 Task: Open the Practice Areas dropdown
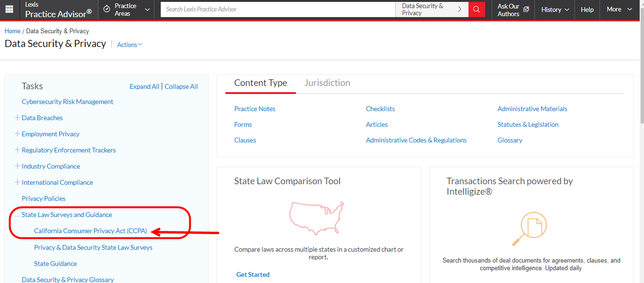point(126,9)
